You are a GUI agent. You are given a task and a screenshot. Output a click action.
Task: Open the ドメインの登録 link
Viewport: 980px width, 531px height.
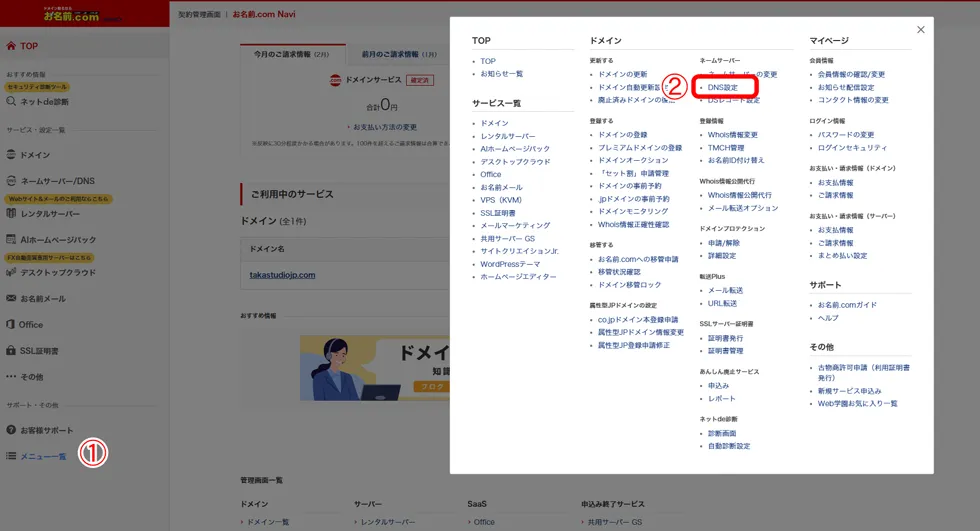[622, 135]
